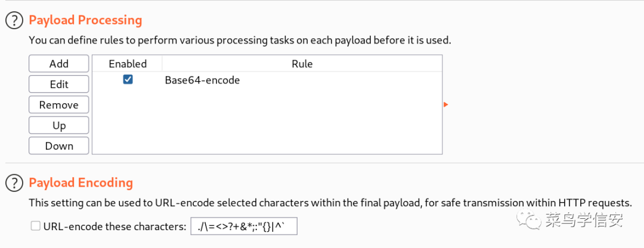Move the rule Up in the list
The width and height of the screenshot is (644, 248).
click(x=58, y=125)
